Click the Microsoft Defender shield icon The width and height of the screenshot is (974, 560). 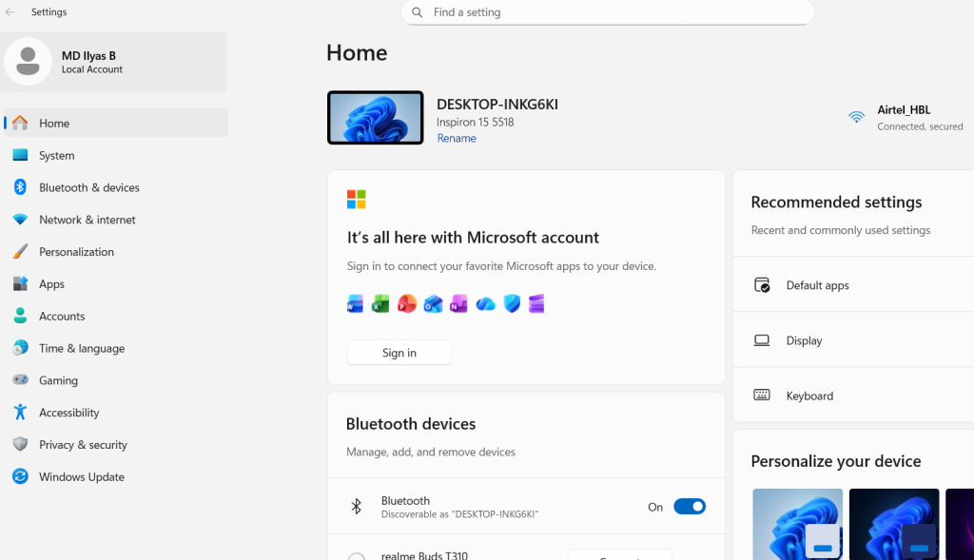coord(511,303)
